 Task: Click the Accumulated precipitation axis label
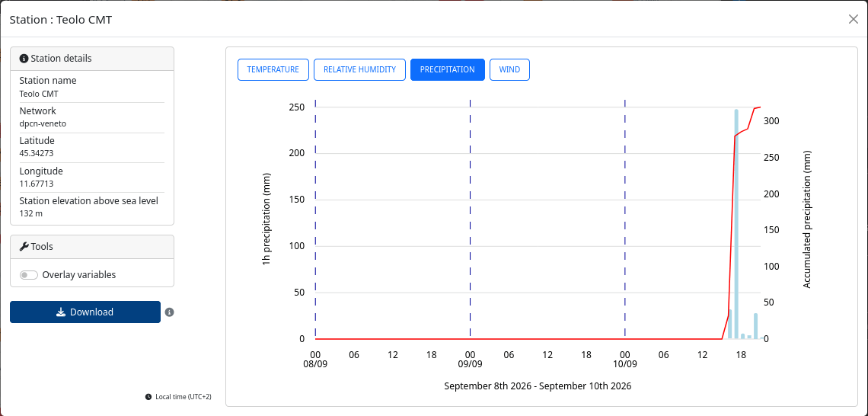click(806, 219)
